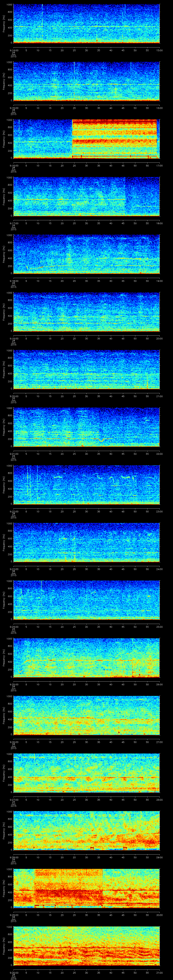
Task: Click "Frequency (Hz)" axis label of the 9:21:00 panel
Action: click(x=4, y=427)
